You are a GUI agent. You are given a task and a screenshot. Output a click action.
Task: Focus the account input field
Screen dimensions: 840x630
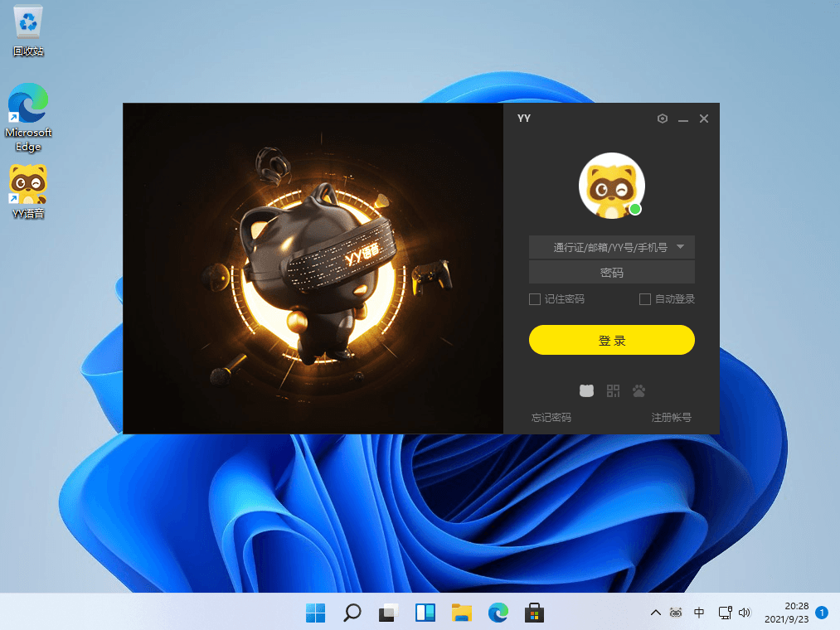612,247
